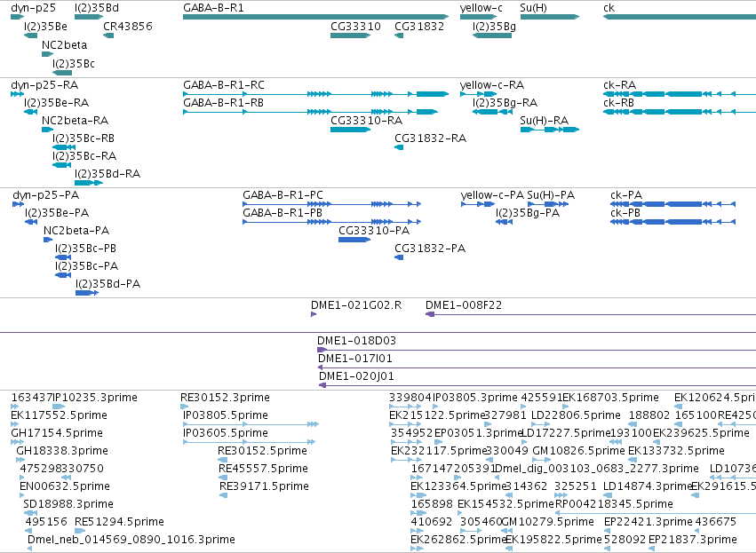
Task: Open the l(2)35Bd-PA protein label
Action: 108,284
